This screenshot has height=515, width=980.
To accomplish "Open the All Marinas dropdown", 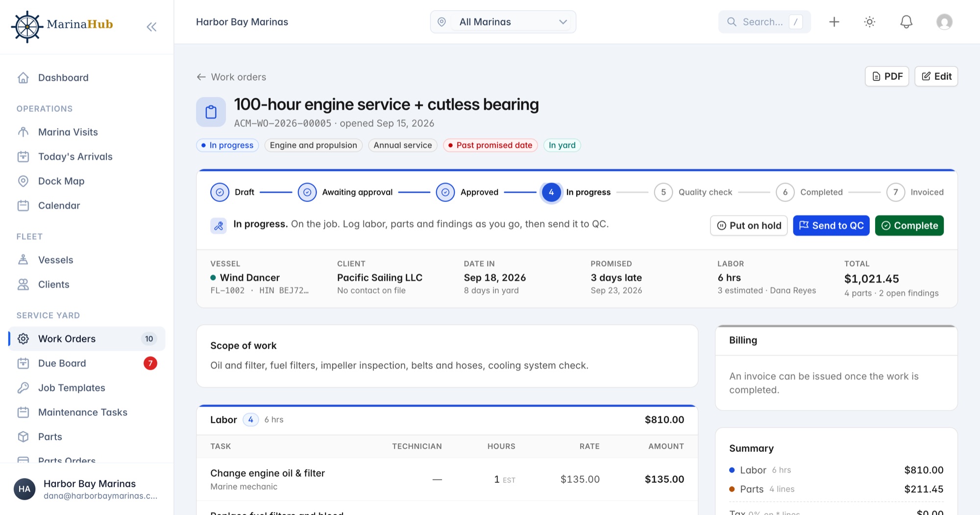I will (503, 22).
